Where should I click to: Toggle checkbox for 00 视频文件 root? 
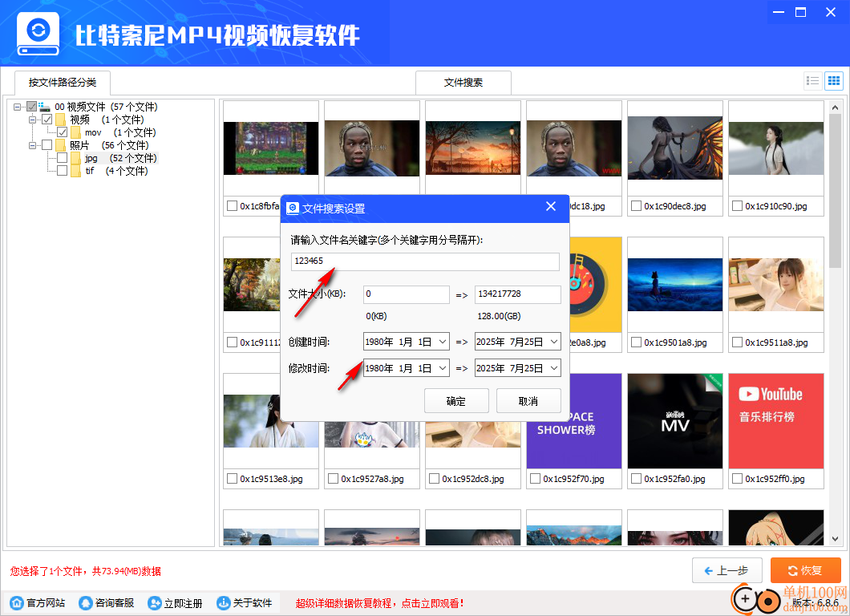pyautogui.click(x=32, y=107)
